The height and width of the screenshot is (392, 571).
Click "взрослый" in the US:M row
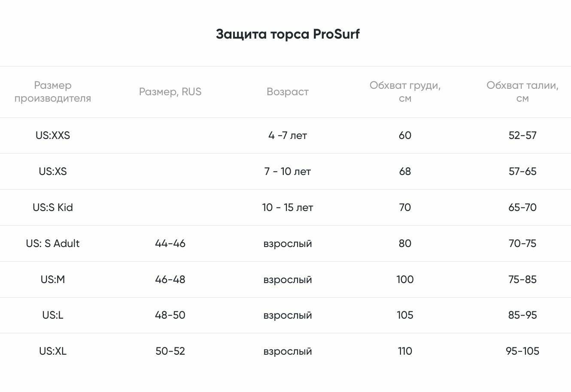click(287, 280)
